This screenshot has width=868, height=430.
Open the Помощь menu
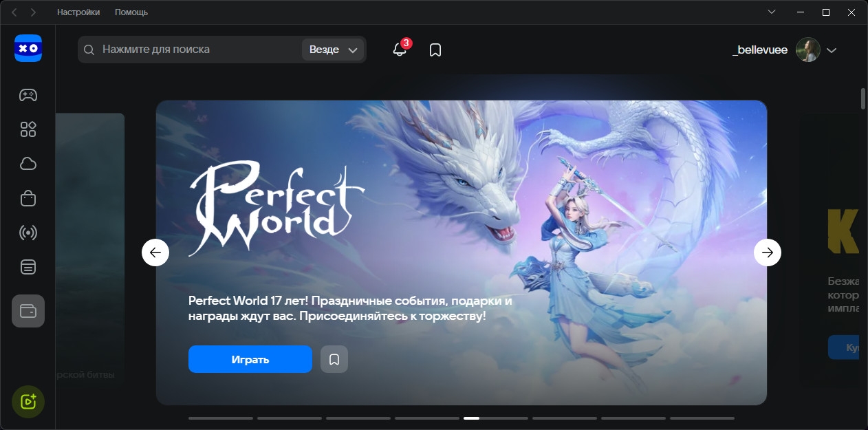(x=131, y=12)
